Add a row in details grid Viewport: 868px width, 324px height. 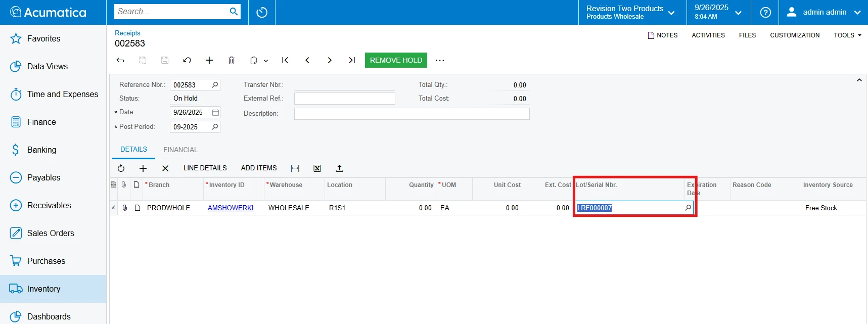pyautogui.click(x=143, y=168)
